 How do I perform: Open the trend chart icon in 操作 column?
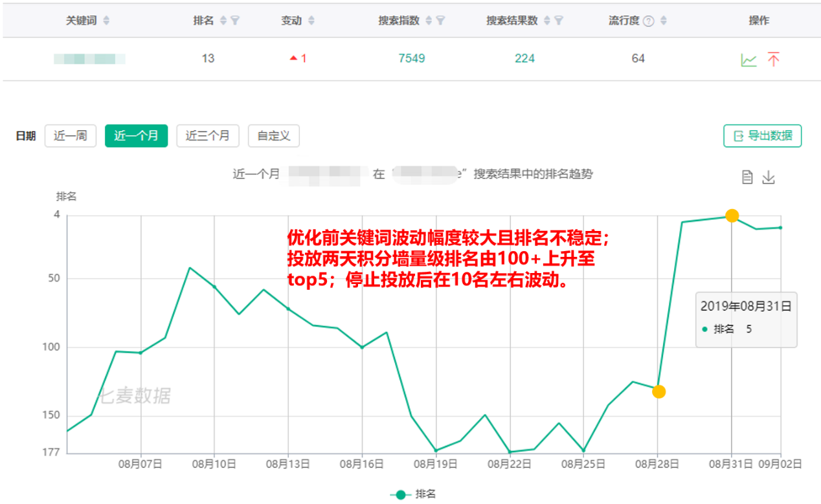748,60
